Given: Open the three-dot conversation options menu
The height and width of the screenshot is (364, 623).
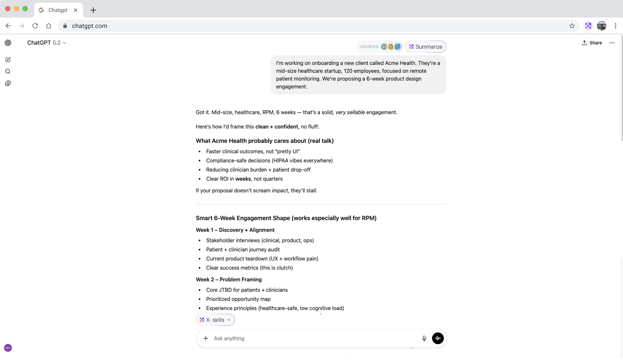Looking at the screenshot, I should pyautogui.click(x=613, y=43).
